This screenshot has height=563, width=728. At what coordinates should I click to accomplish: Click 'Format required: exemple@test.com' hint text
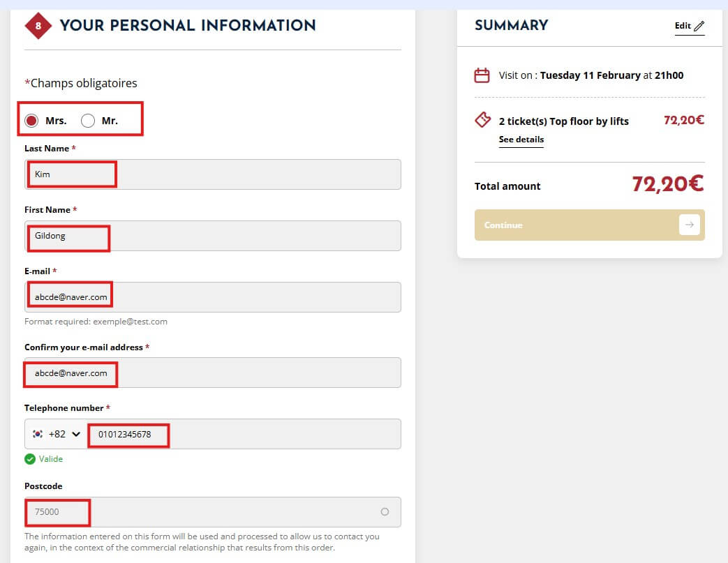click(96, 321)
